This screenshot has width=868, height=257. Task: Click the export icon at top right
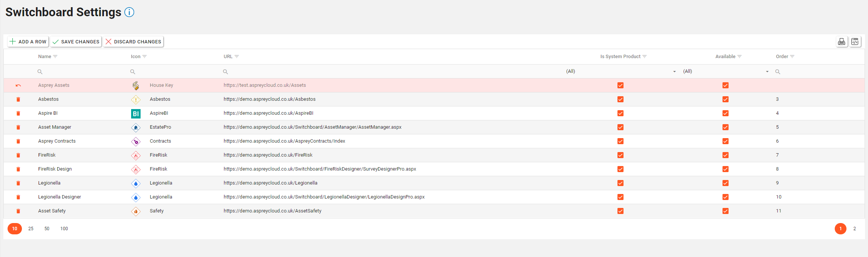tap(855, 42)
